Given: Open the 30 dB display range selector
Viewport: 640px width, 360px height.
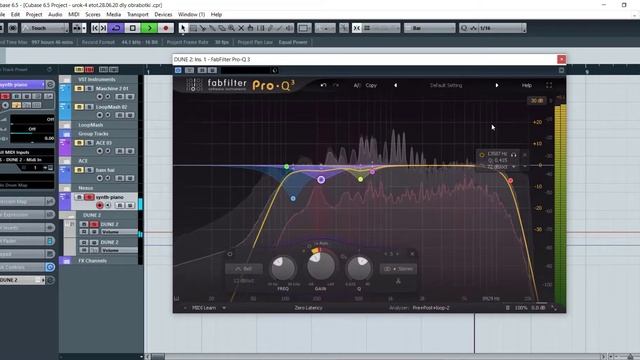Looking at the screenshot, I should 536,100.
